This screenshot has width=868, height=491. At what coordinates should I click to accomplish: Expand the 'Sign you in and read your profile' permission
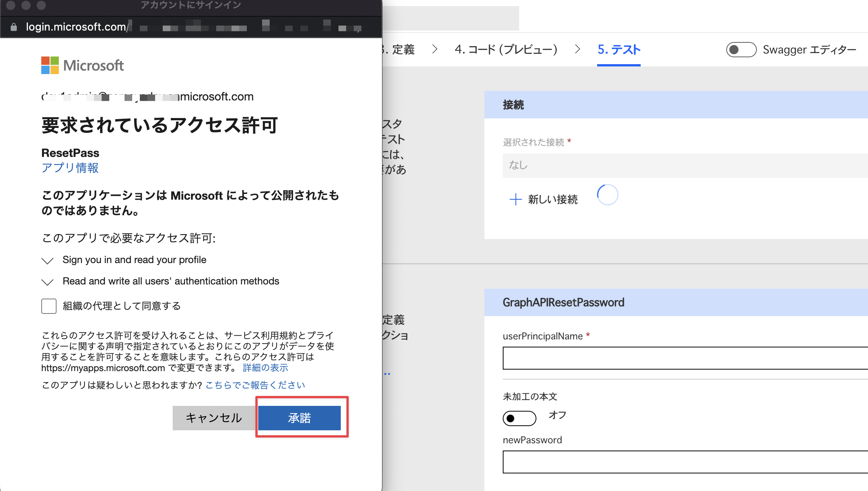47,261
